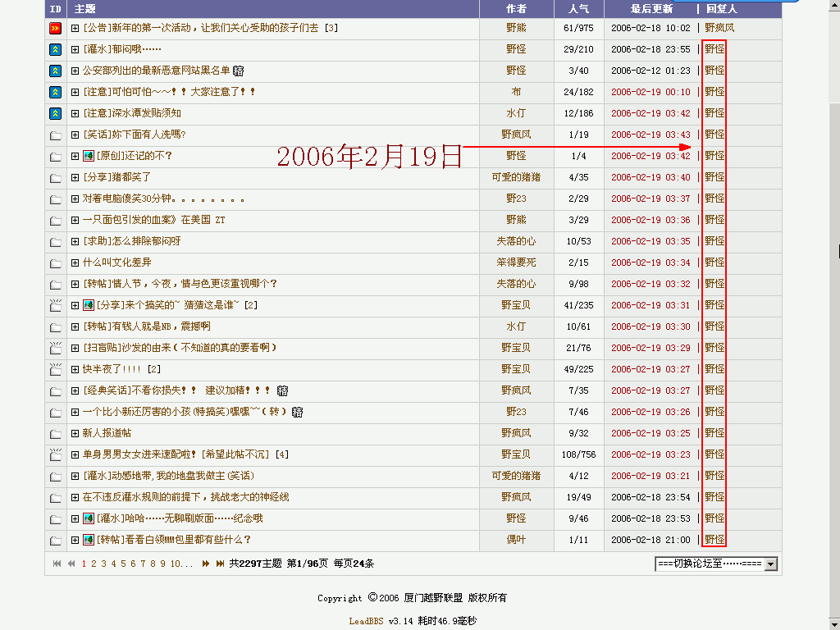Click the hot-topic folder icon beside 快半夜了!!!!
The width and height of the screenshot is (840, 630).
tap(55, 369)
